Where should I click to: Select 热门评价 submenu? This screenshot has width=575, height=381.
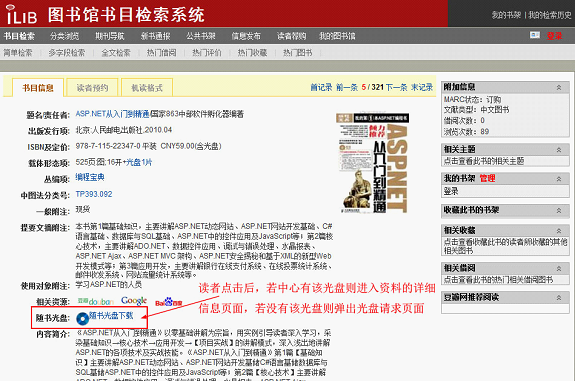click(x=207, y=53)
